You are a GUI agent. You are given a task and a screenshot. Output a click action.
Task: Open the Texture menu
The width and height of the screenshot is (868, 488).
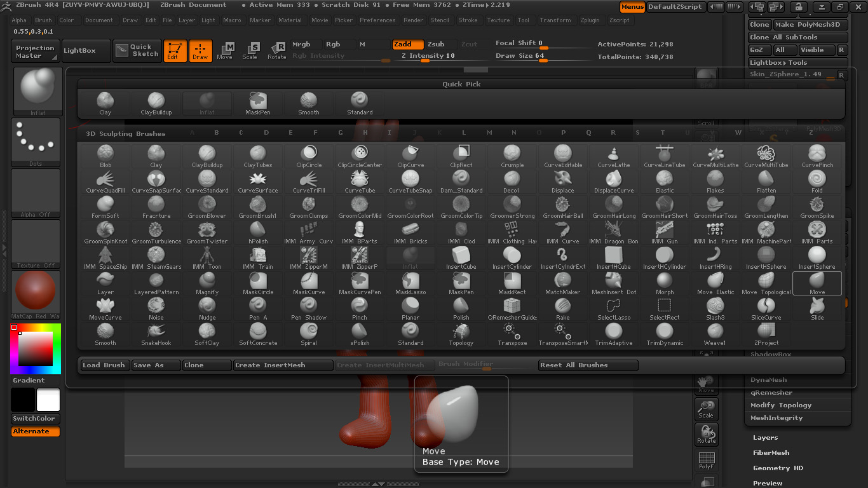pos(498,20)
